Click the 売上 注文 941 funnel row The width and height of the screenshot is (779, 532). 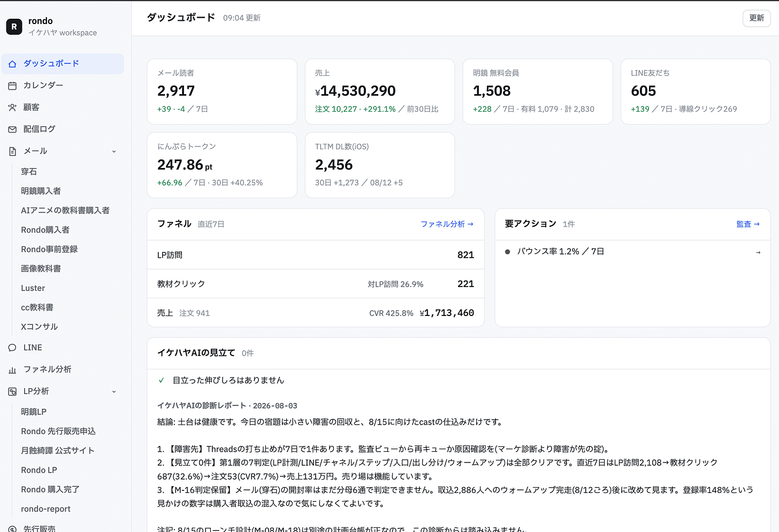316,313
